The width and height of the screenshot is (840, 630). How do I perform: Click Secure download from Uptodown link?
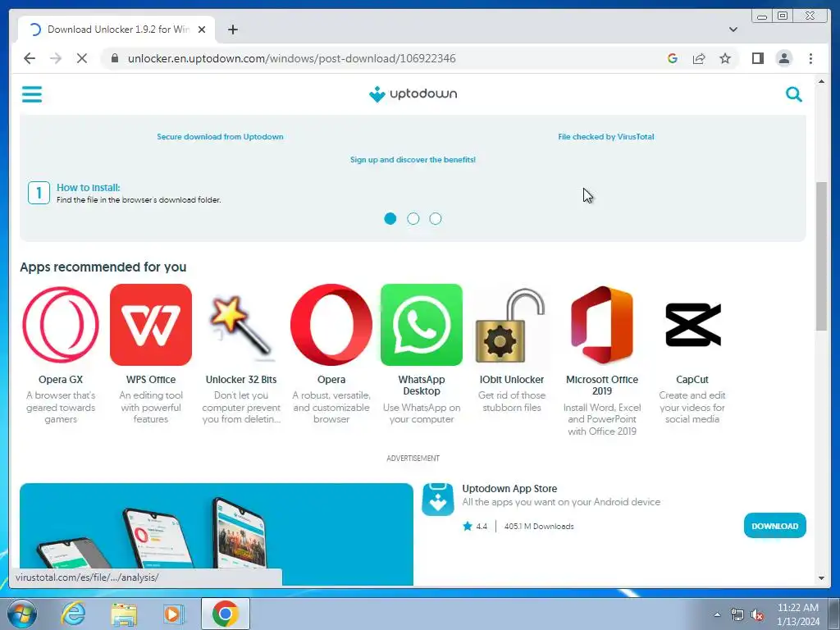[220, 137]
